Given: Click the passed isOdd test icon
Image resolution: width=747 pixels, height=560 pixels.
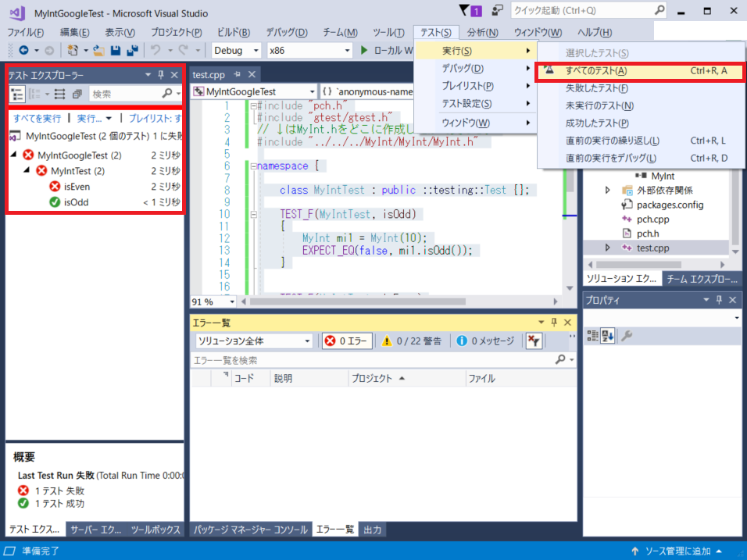Looking at the screenshot, I should tap(55, 202).
